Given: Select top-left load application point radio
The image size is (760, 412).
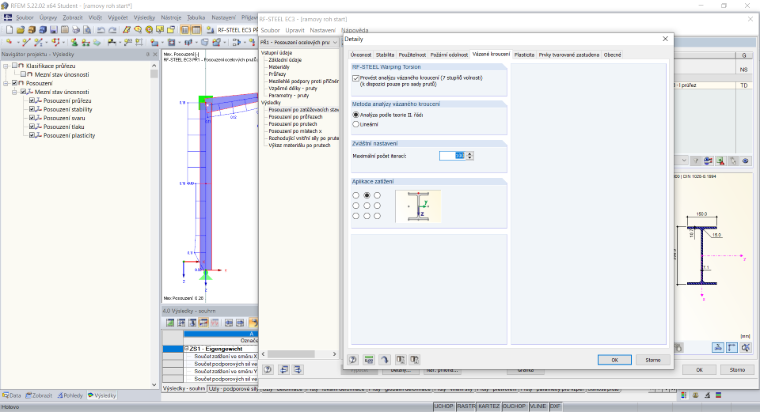Looking at the screenshot, I should pyautogui.click(x=356, y=195).
